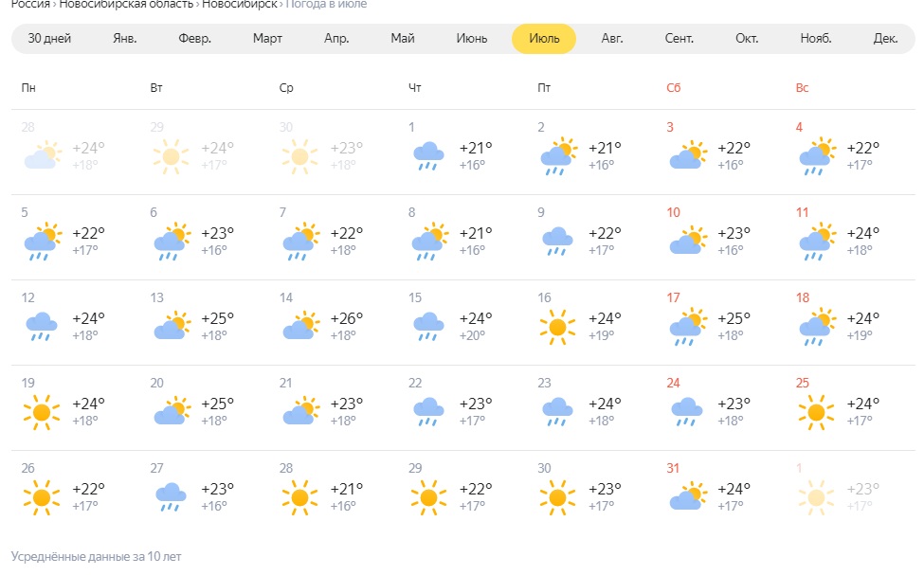This screenshot has height=575, width=924.
Task: Click the sun icon for July 25
Action: [x=815, y=411]
